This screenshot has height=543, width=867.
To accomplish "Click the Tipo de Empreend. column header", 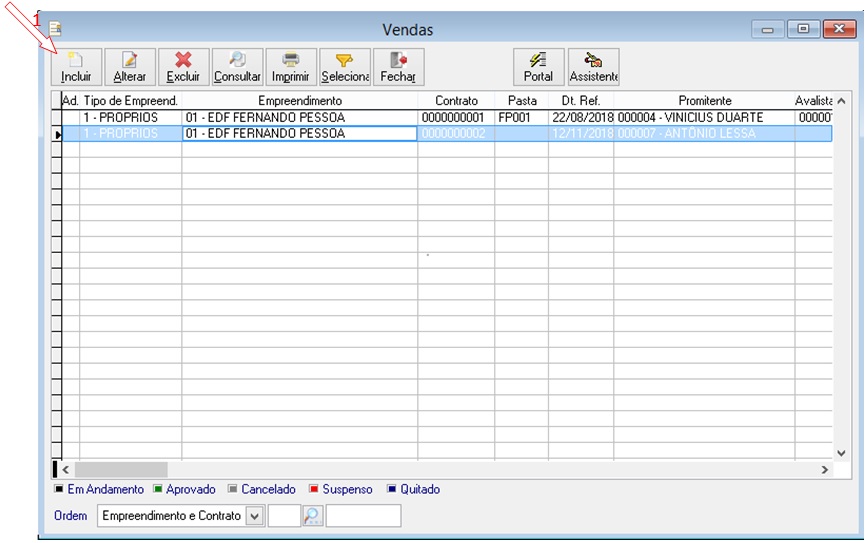I will coord(130,101).
